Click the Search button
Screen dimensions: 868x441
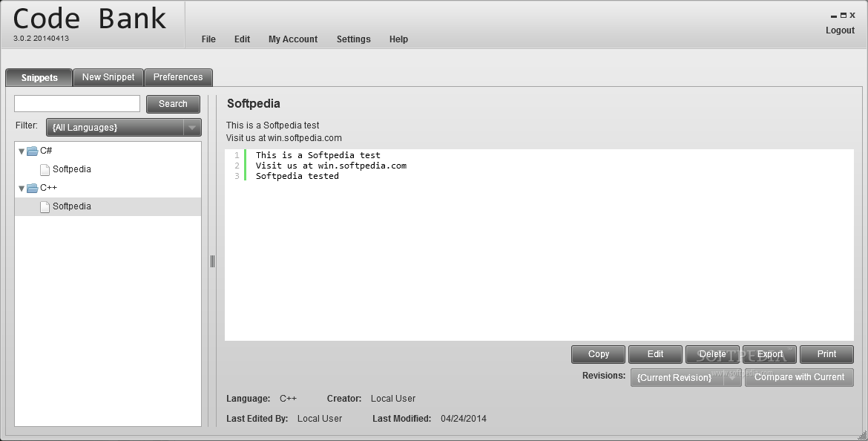(x=174, y=104)
